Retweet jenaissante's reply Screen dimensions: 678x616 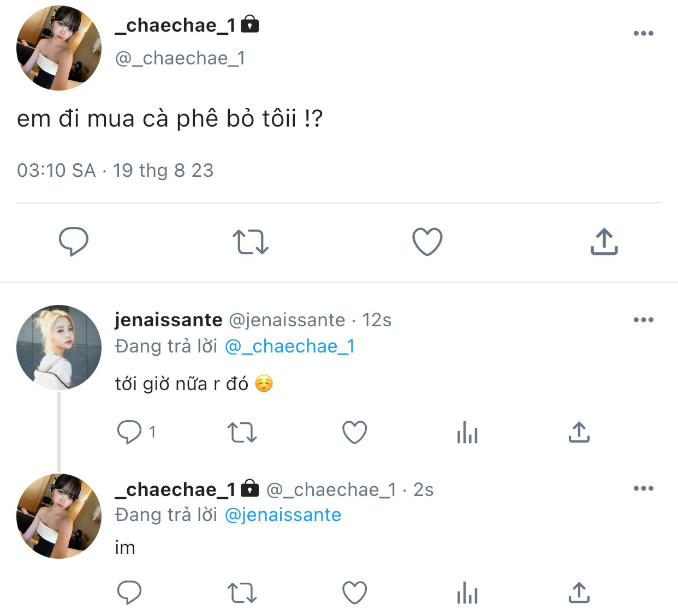click(242, 433)
